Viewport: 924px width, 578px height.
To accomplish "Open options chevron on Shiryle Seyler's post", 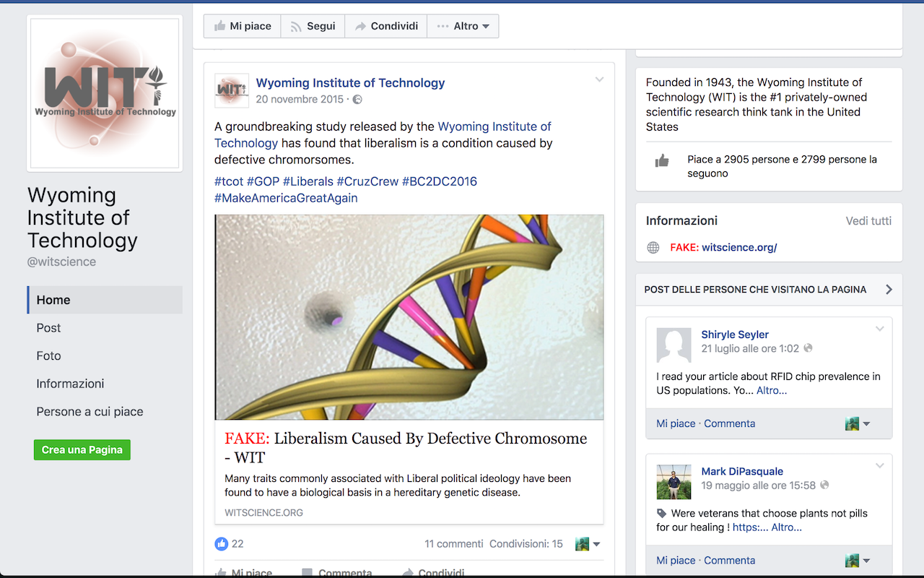I will coord(879,329).
